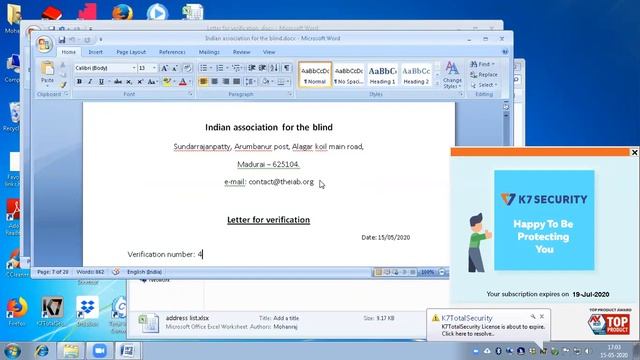
Task: Expand the Font dialog launcher
Action: [x=190, y=94]
